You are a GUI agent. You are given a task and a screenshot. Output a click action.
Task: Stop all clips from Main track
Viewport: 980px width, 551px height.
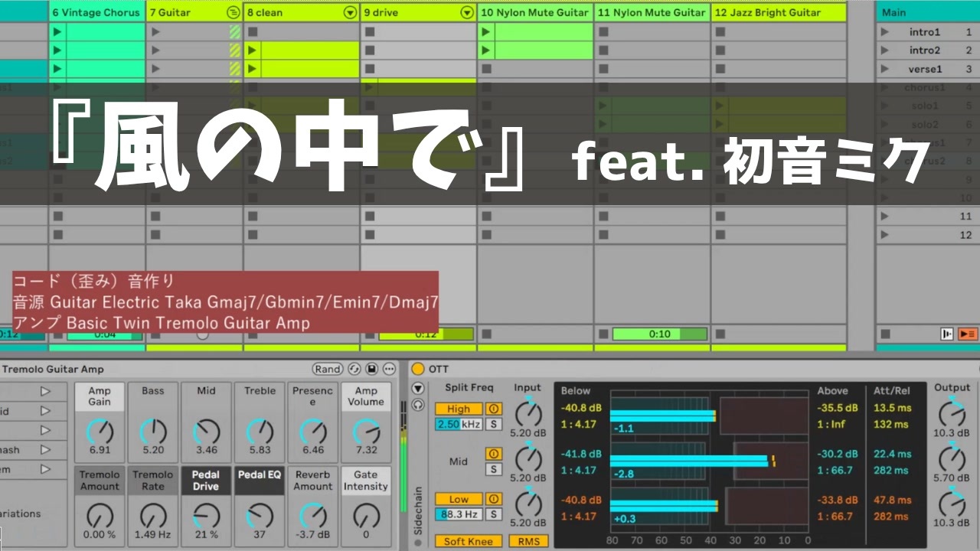click(x=885, y=334)
